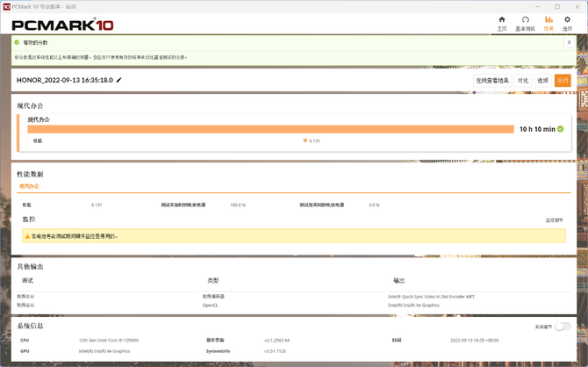Click the green check beside 10 h 10 min
Screen dimensions: 588x367
[x=561, y=129]
